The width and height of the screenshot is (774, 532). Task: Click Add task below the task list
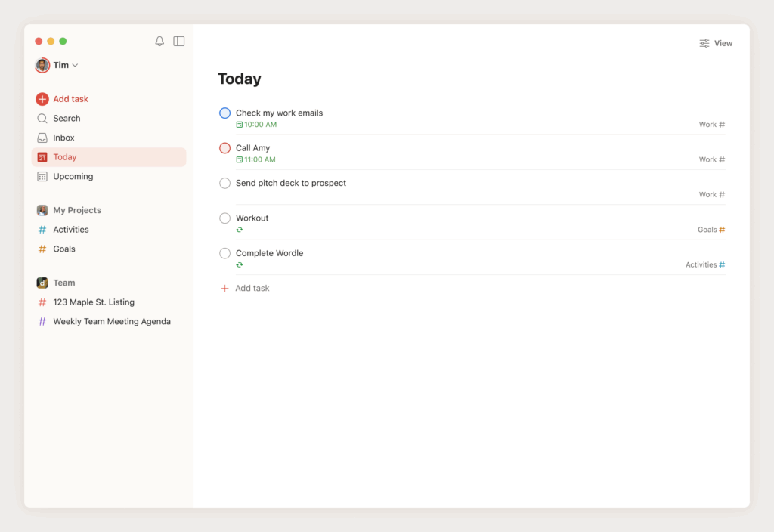point(252,288)
